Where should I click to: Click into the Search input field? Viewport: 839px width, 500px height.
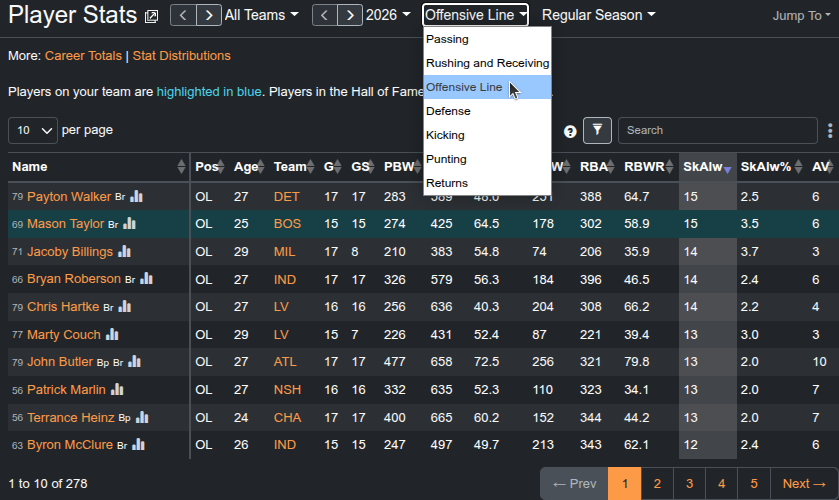[x=716, y=130]
